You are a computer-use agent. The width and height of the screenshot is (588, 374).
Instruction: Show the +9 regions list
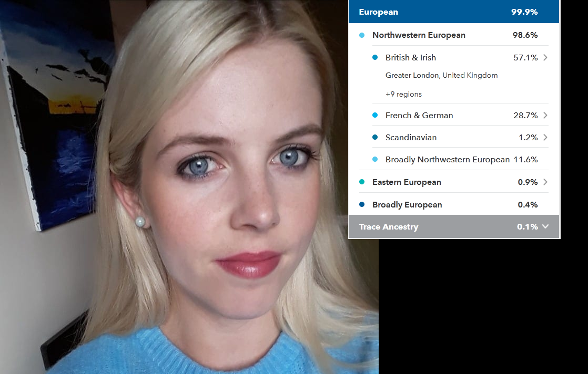tap(403, 95)
